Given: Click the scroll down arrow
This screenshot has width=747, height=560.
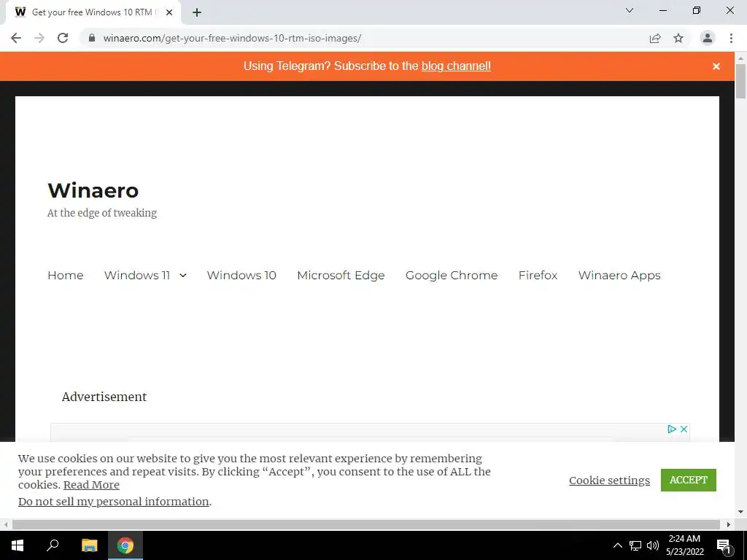Looking at the screenshot, I should 741,512.
